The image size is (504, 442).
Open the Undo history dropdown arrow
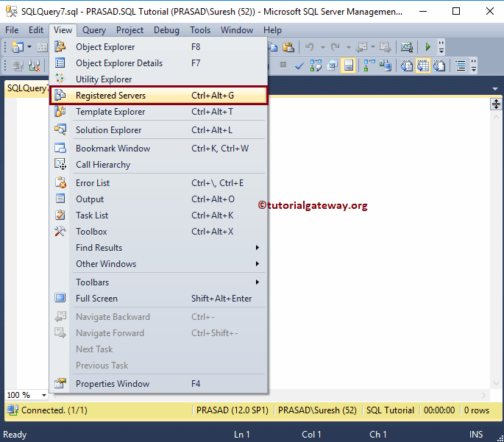(x=323, y=47)
